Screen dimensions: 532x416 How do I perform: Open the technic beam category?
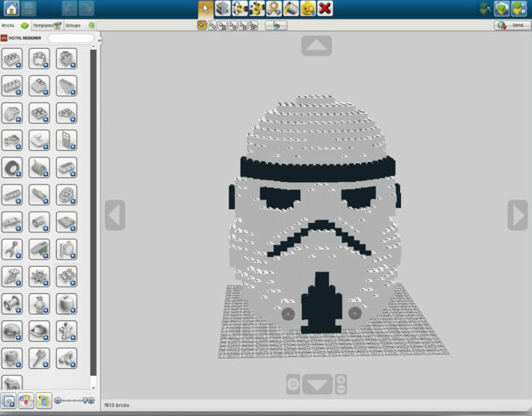coord(12,195)
